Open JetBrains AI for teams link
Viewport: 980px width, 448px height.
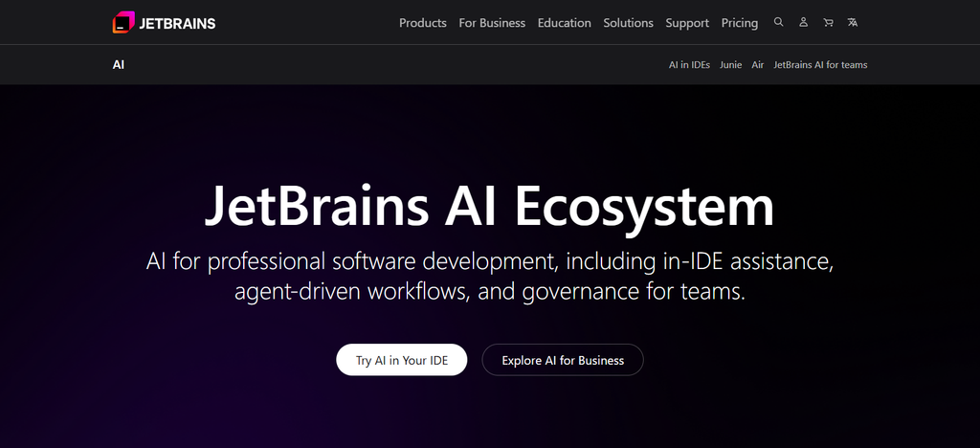point(820,64)
